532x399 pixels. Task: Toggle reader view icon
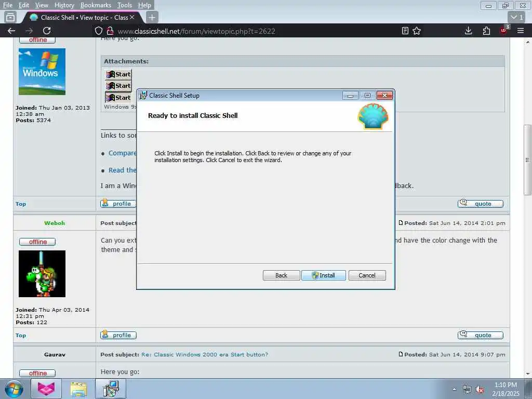405,31
